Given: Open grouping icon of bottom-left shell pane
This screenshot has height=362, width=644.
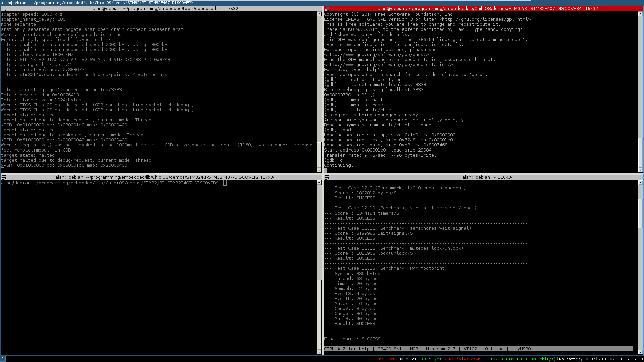Looking at the screenshot, I should pos(4,177).
